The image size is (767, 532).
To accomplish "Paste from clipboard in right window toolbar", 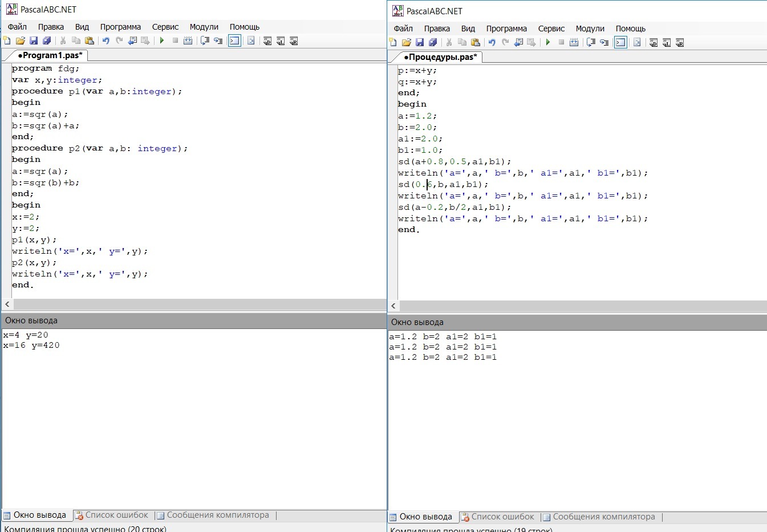I will 476,42.
